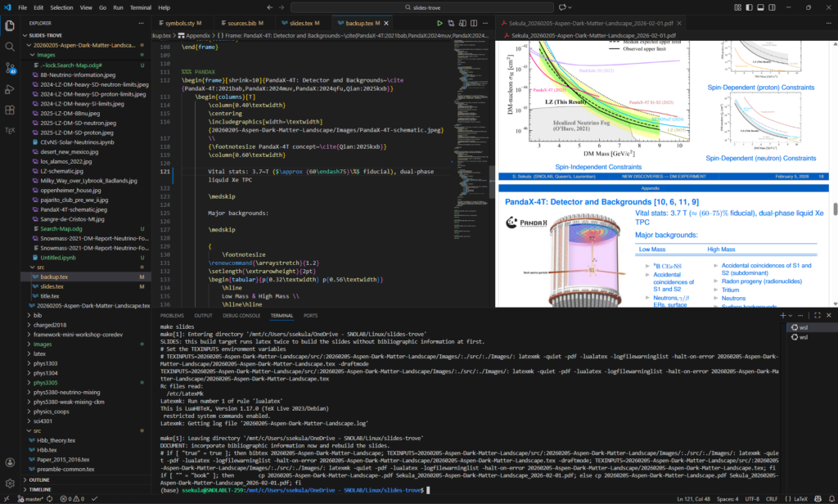Maximize the terminal panel
Screen dimensions: 838x504
tap(818, 315)
